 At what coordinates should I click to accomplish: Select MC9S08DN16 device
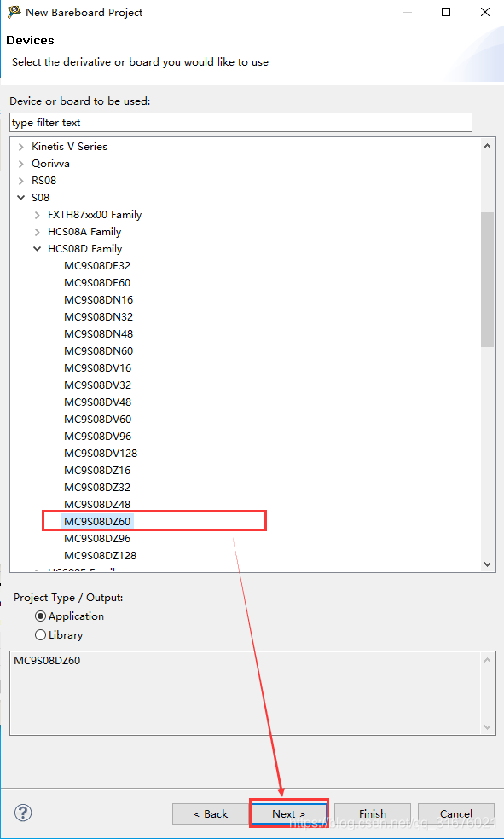click(x=98, y=300)
